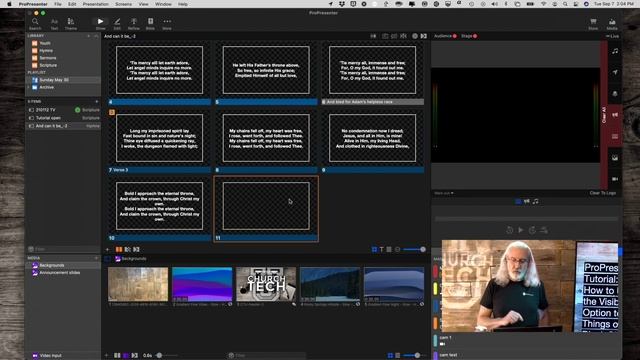Open the Presentation menu

96,4
